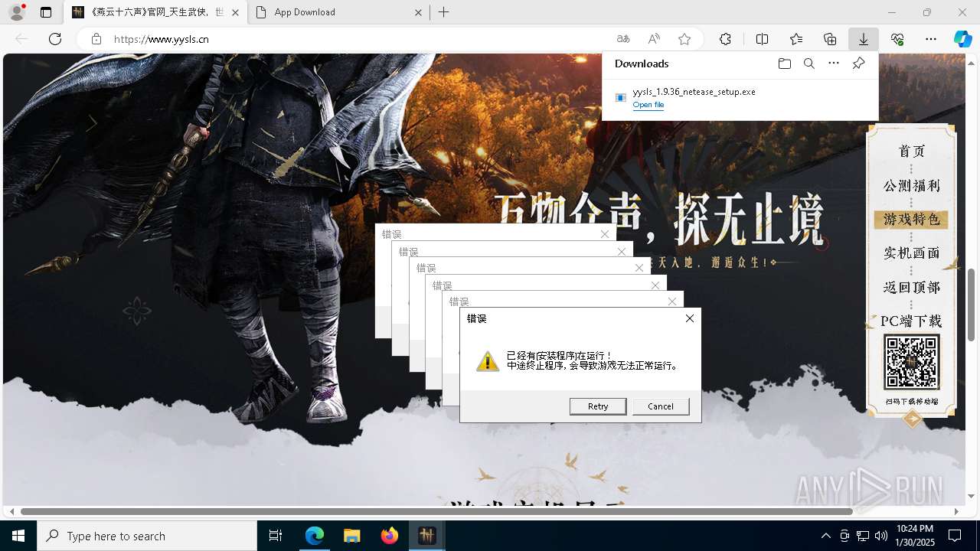Screen dimensions: 980x551
Task: Add this page to favorites star
Action: [684, 39]
